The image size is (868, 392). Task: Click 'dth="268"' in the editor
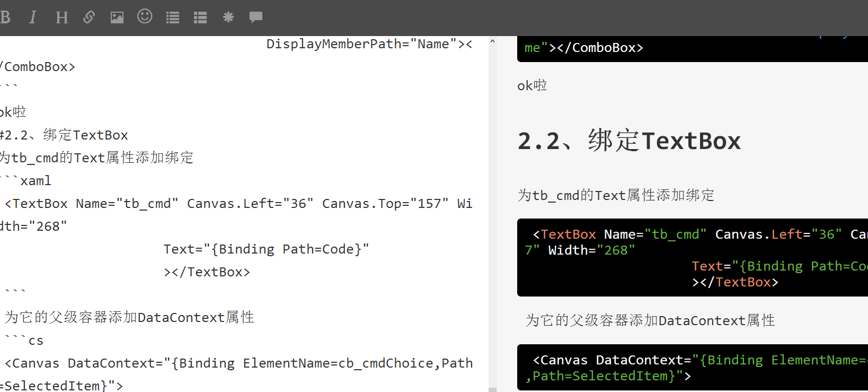(x=33, y=227)
